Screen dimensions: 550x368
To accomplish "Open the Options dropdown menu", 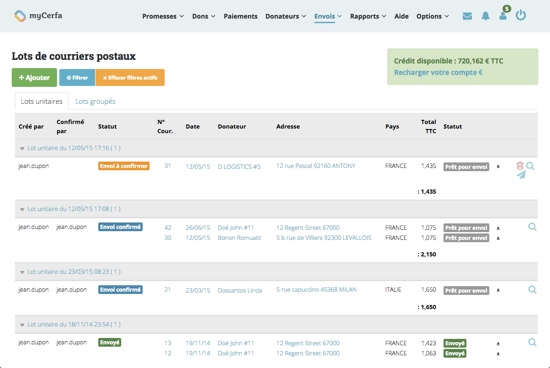I will tap(432, 16).
